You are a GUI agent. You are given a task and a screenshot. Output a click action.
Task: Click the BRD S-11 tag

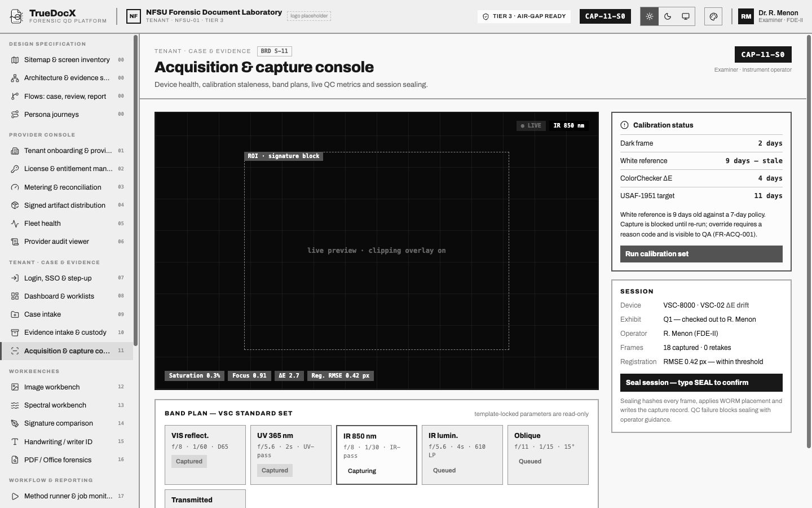tap(275, 51)
